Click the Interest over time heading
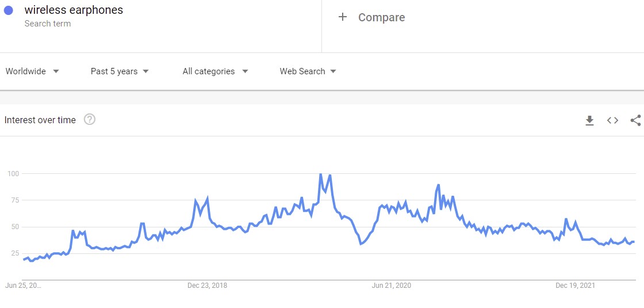This screenshot has width=644, height=308. click(x=40, y=120)
